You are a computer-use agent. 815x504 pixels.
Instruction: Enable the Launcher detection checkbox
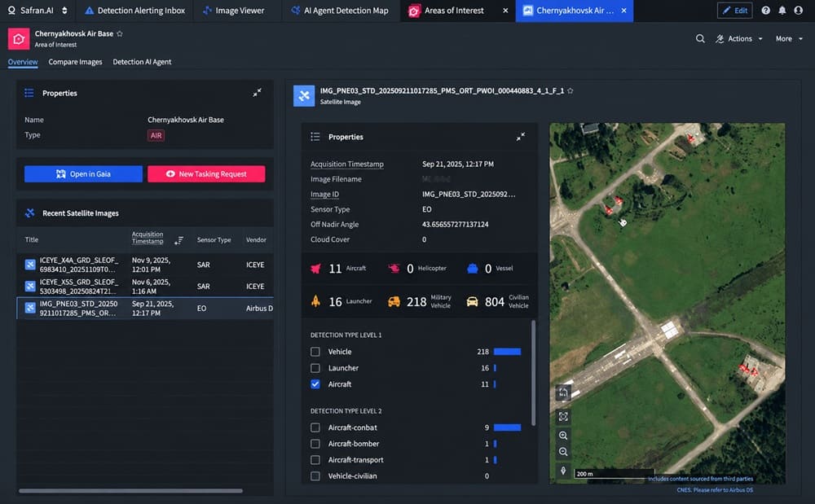coord(315,368)
